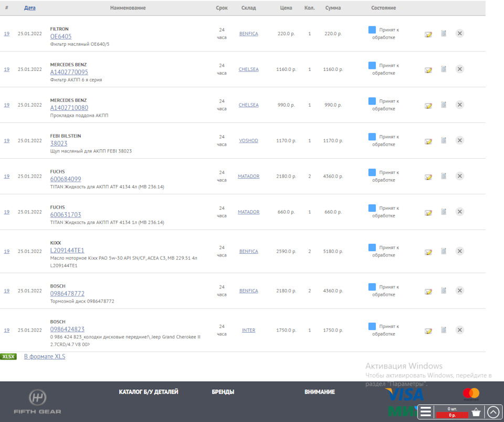Viewport: 504px width, 422px height.
Task: Open the shopping basket icon in cart widget
Action: pyautogui.click(x=476, y=411)
